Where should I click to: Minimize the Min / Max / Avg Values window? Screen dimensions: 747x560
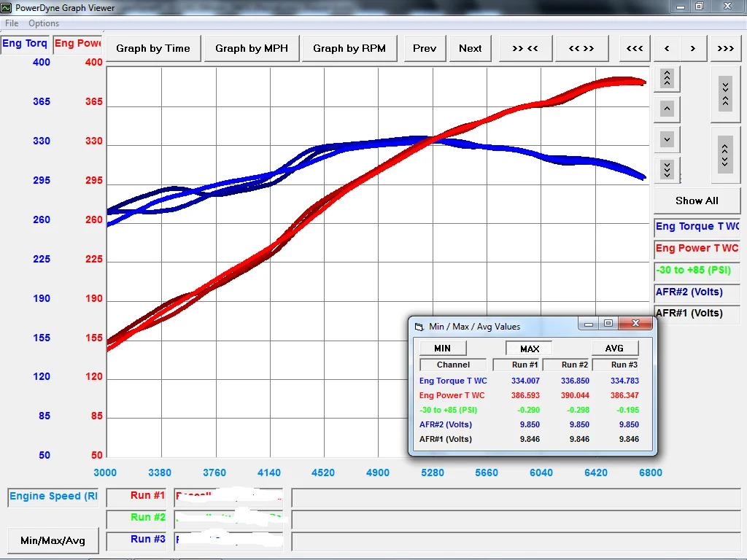pos(589,323)
